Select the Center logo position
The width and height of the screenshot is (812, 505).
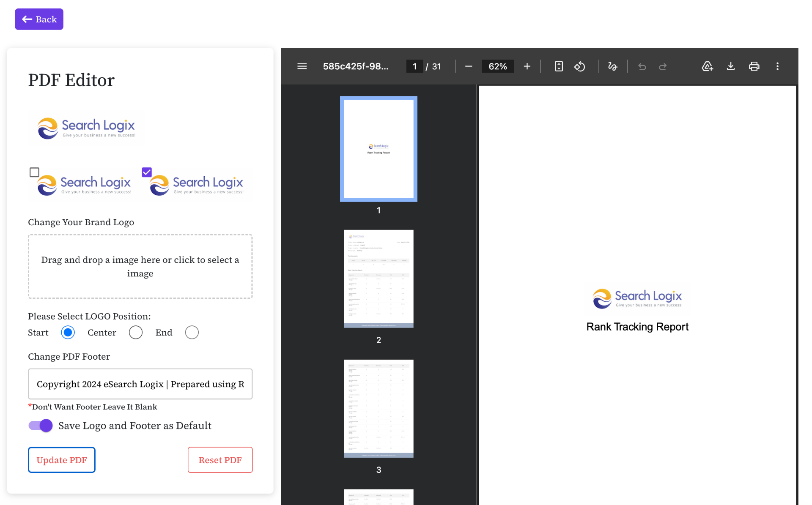(136, 333)
